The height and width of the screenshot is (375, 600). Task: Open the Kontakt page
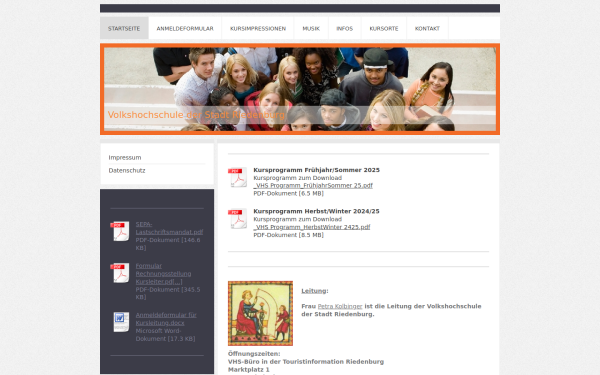[427, 28]
